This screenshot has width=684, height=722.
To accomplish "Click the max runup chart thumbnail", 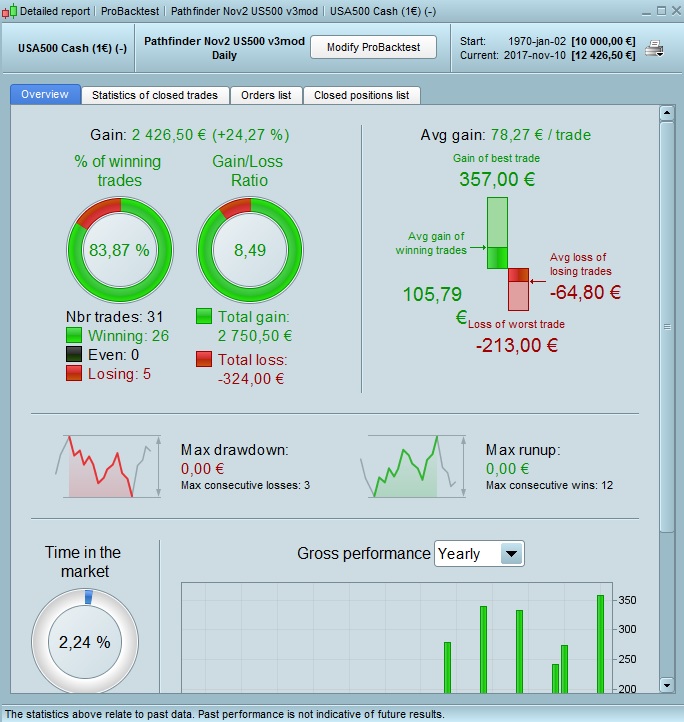I will (x=413, y=466).
